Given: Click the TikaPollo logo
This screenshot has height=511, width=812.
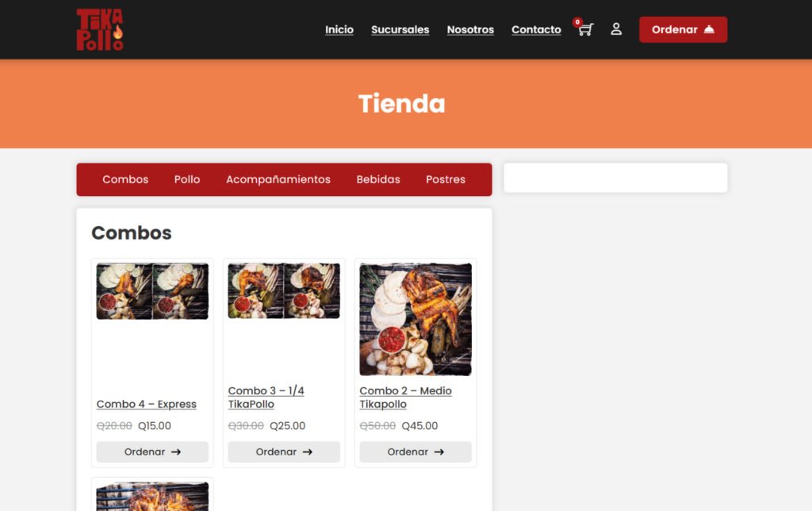Looking at the screenshot, I should [x=100, y=29].
